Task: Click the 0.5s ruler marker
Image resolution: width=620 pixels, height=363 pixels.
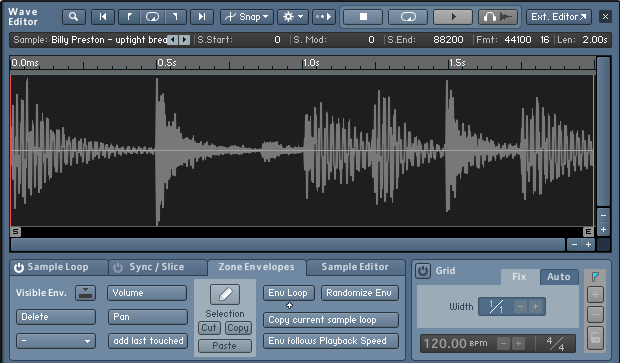Action: point(167,63)
